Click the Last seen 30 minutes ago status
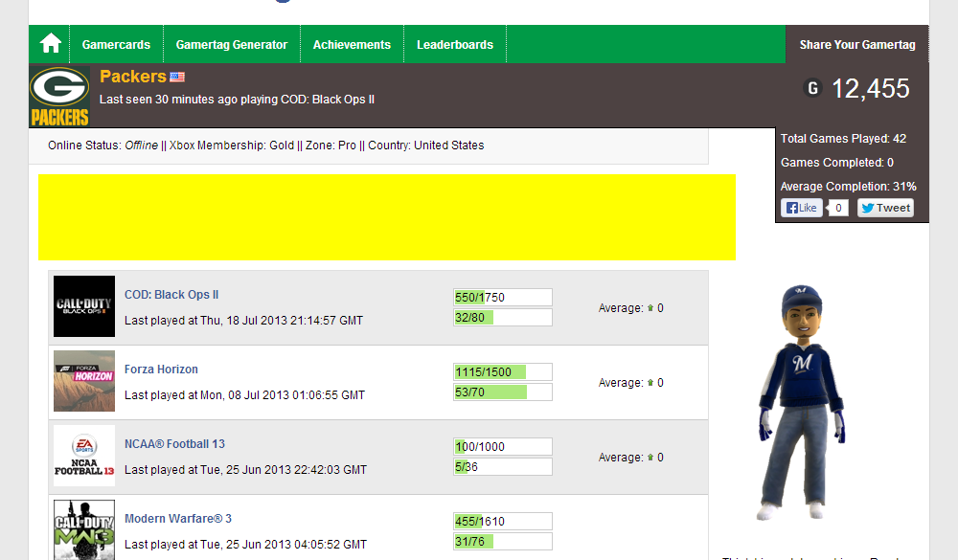Viewport: 958px width, 560px height. [237, 99]
